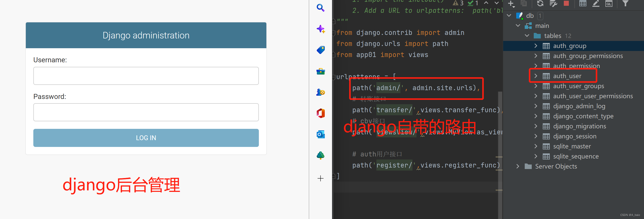This screenshot has width=644, height=219.
Task: Click the Django administration header title
Action: point(146,35)
